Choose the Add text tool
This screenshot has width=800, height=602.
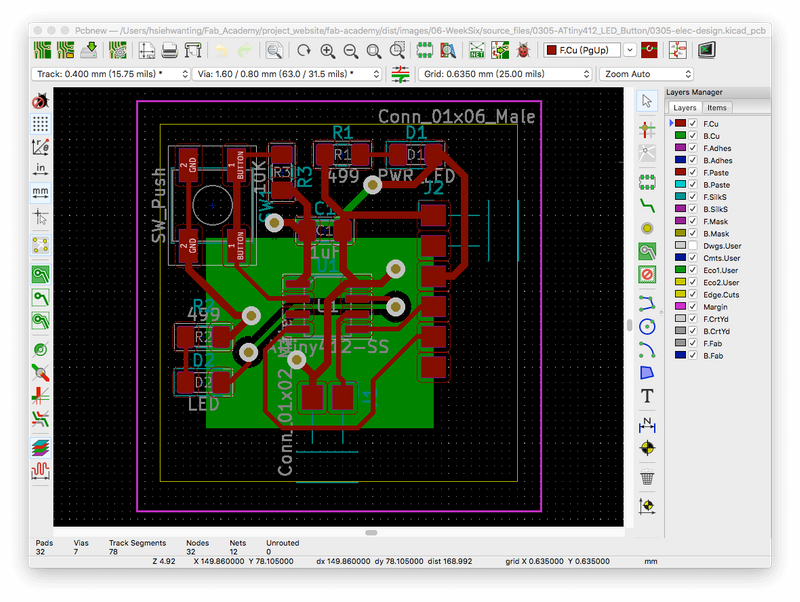click(x=647, y=397)
